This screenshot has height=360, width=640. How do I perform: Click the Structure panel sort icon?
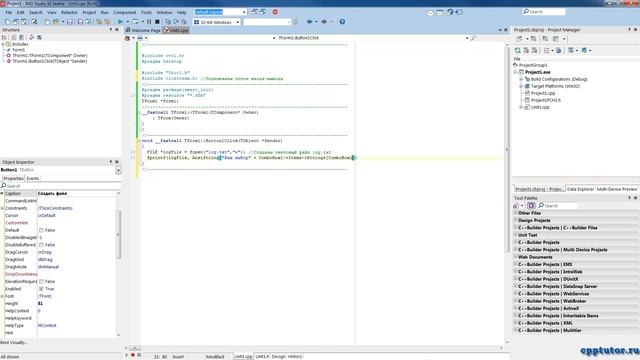click(4, 37)
